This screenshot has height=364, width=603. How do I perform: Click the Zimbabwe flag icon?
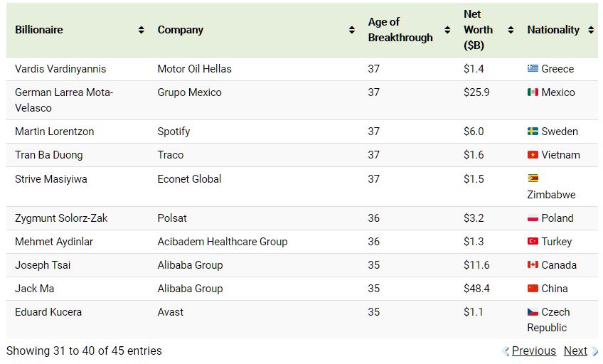533,178
